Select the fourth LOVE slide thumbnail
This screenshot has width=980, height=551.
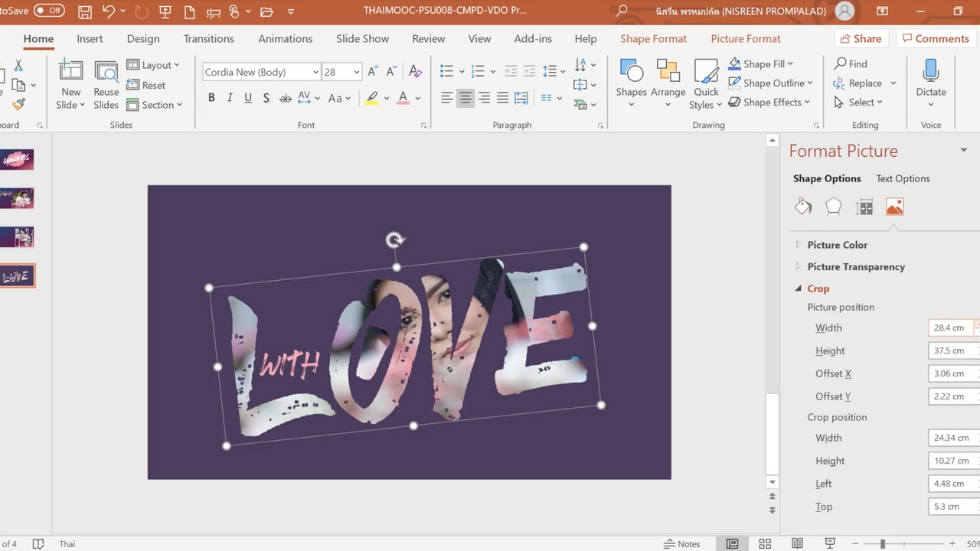[17, 276]
